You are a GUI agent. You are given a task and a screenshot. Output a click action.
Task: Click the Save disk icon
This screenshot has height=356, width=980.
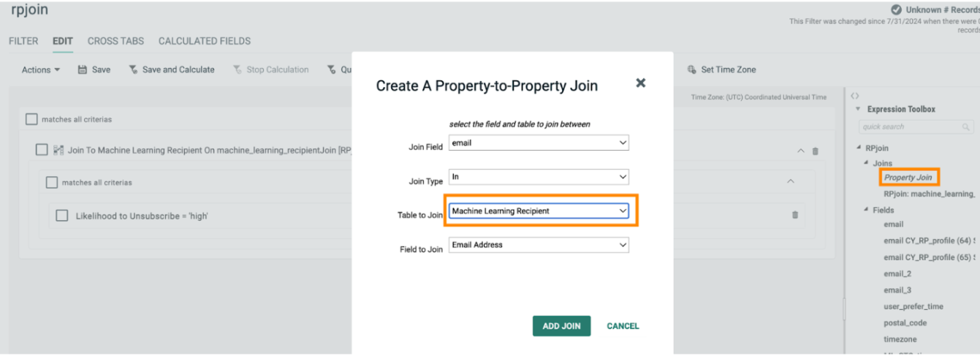83,70
